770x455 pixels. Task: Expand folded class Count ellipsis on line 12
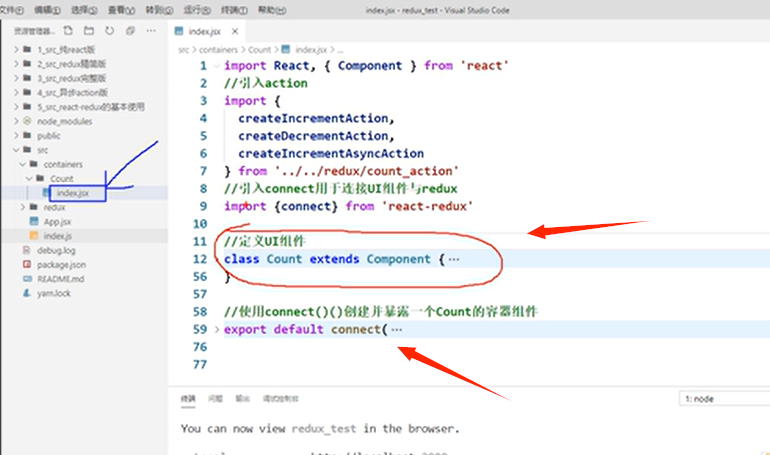pyautogui.click(x=454, y=259)
